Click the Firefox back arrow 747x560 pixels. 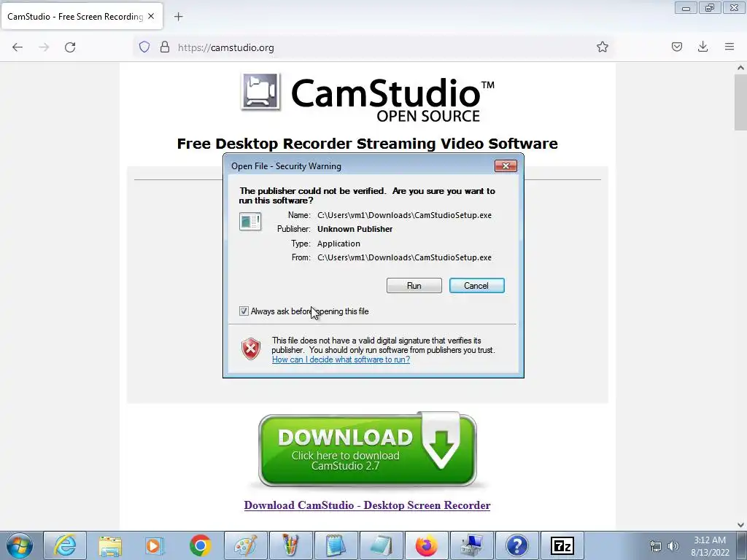click(x=18, y=47)
